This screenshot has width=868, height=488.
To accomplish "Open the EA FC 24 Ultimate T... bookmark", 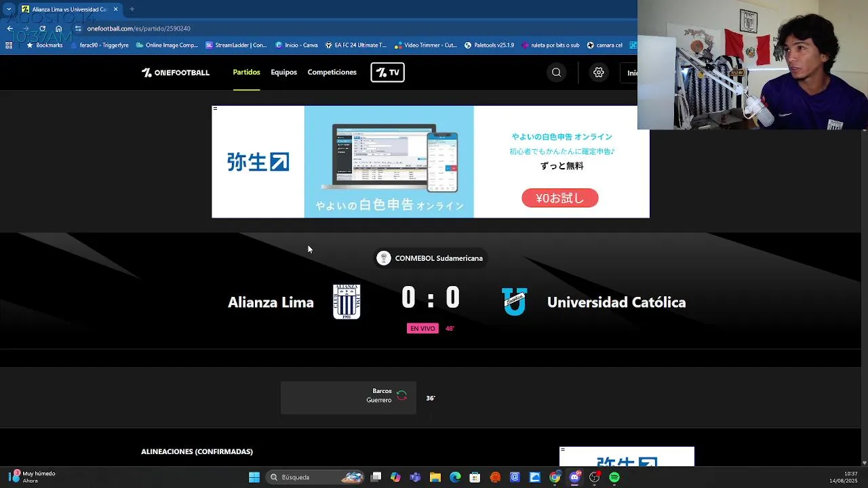I will click(355, 45).
